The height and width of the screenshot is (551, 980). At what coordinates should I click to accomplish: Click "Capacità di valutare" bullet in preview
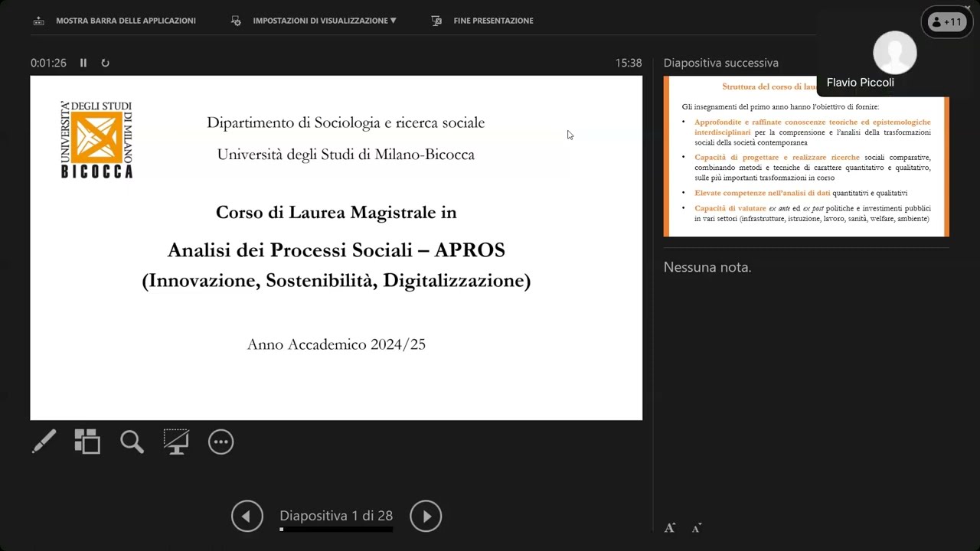pos(730,208)
